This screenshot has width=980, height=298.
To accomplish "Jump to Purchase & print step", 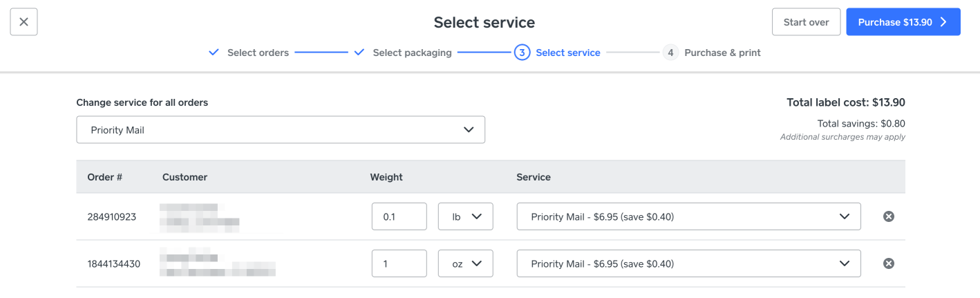I will [x=722, y=53].
